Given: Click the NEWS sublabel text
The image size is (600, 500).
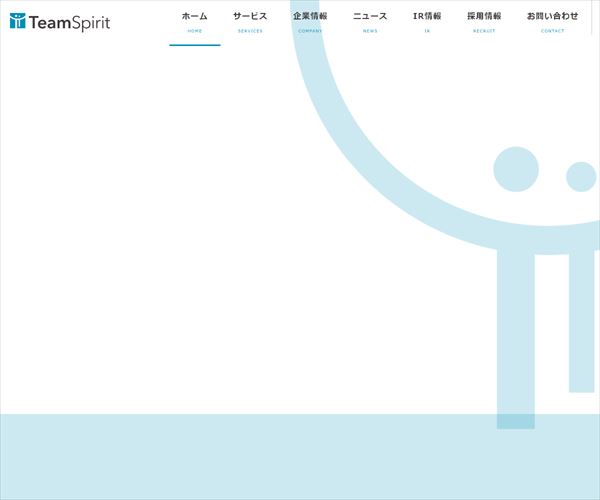Looking at the screenshot, I should click(370, 31).
